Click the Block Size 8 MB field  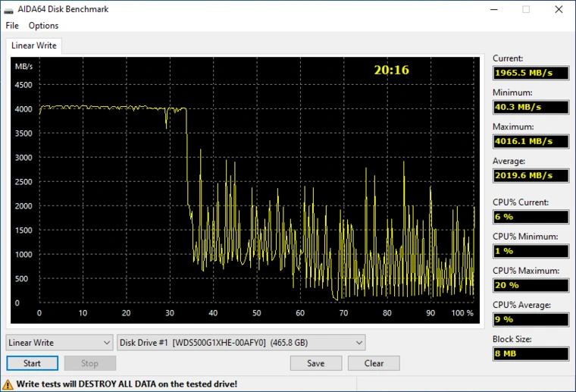tap(531, 353)
